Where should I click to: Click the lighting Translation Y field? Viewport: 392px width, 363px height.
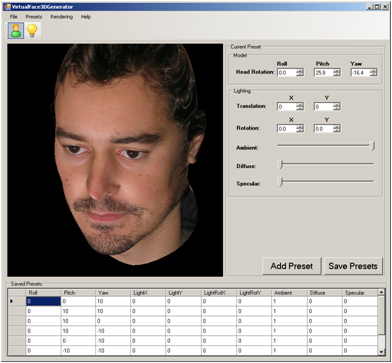tap(323, 107)
